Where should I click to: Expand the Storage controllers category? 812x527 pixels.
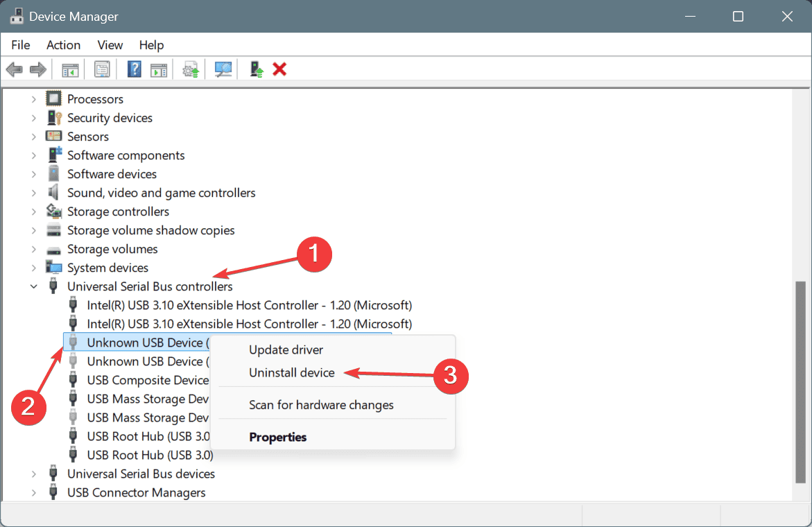(x=34, y=211)
